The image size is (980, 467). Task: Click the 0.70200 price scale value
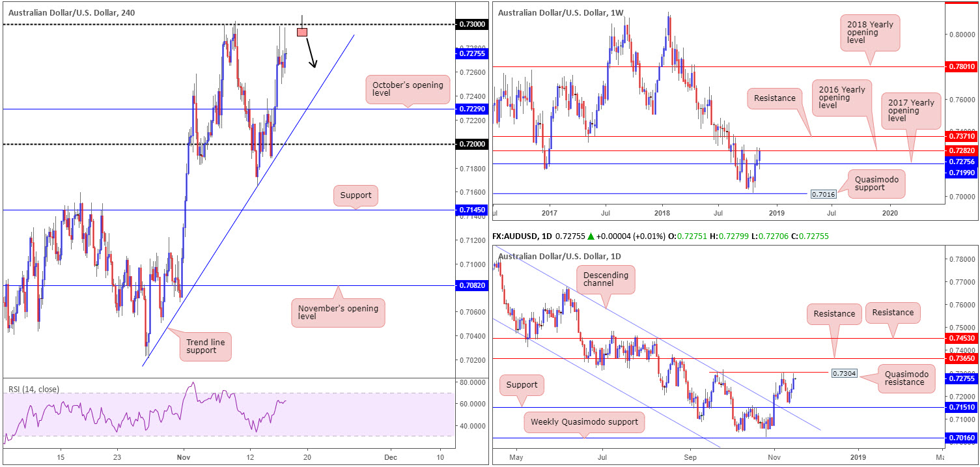[472, 360]
